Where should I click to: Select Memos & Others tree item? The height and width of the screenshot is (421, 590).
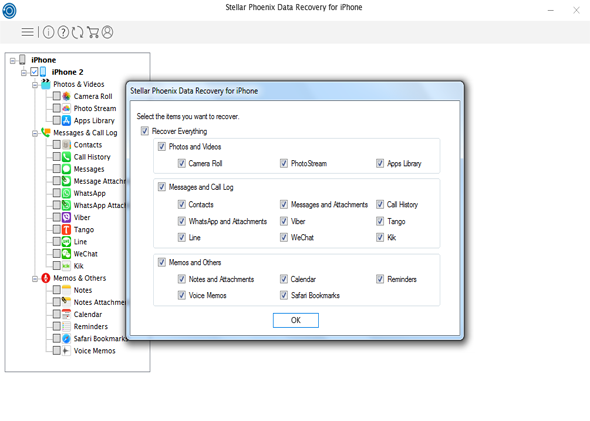click(79, 278)
